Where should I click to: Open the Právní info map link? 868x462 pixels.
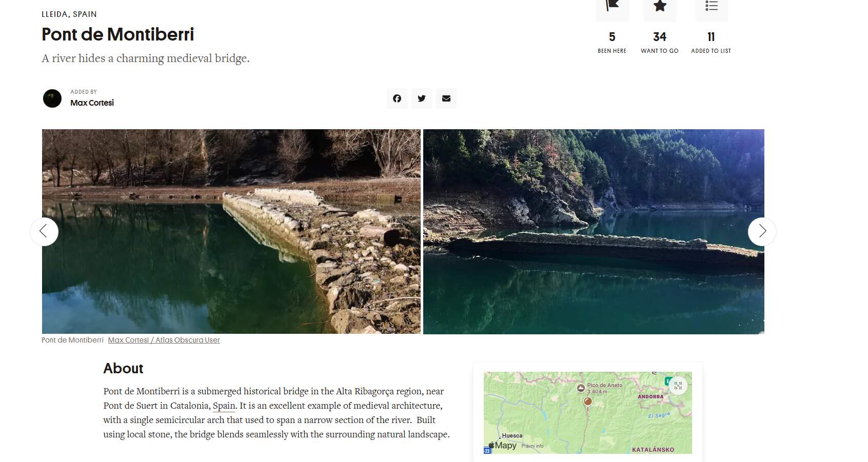pos(532,446)
